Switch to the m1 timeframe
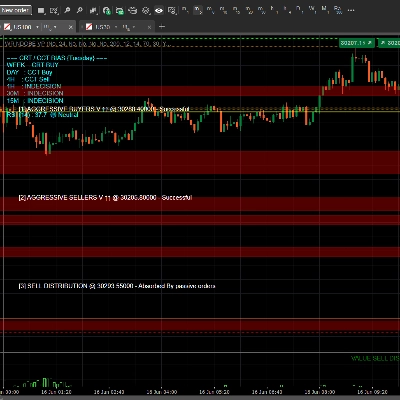Screen dimensions: 400x400 [x=185, y=10]
